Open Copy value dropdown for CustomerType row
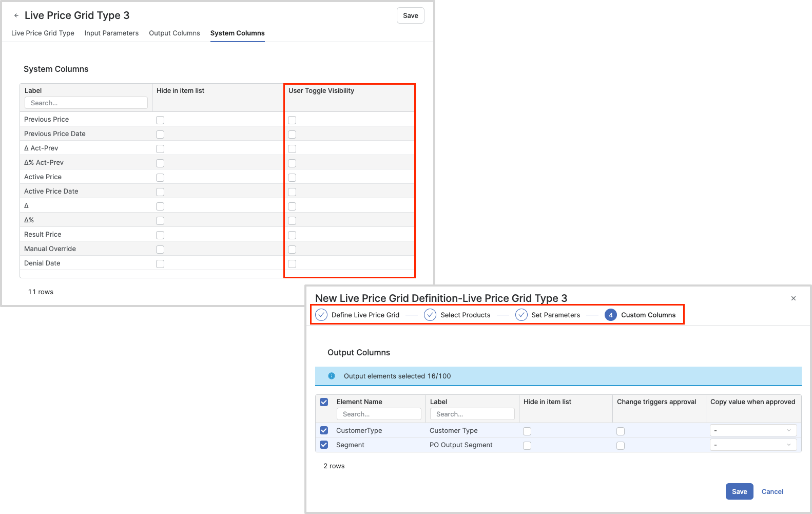Viewport: 812px width, 514px height. coord(753,430)
